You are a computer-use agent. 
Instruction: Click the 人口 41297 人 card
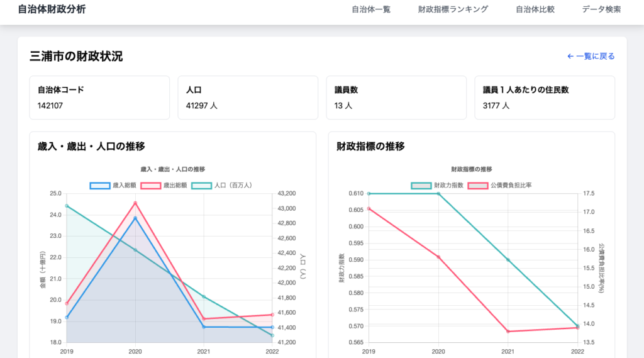click(248, 98)
